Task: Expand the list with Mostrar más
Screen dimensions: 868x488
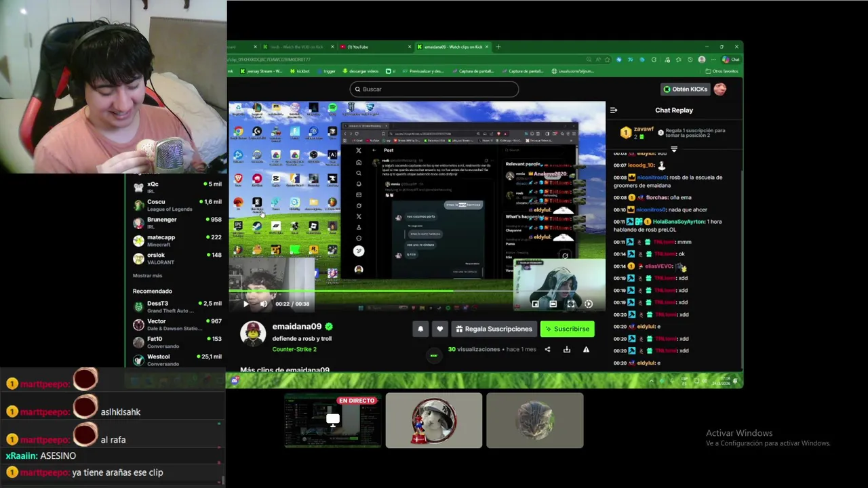Action: [147, 276]
